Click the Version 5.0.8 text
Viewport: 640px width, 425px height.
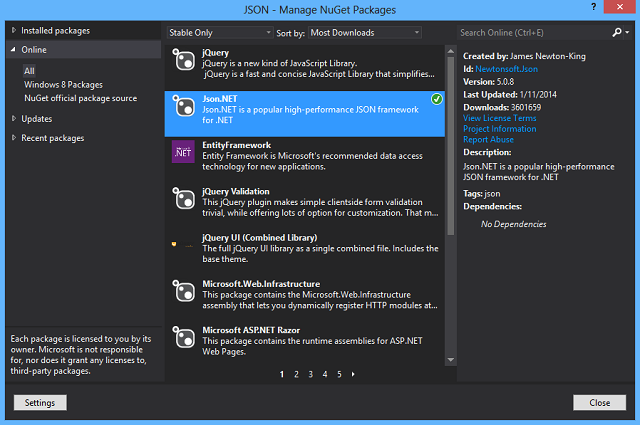[489, 82]
